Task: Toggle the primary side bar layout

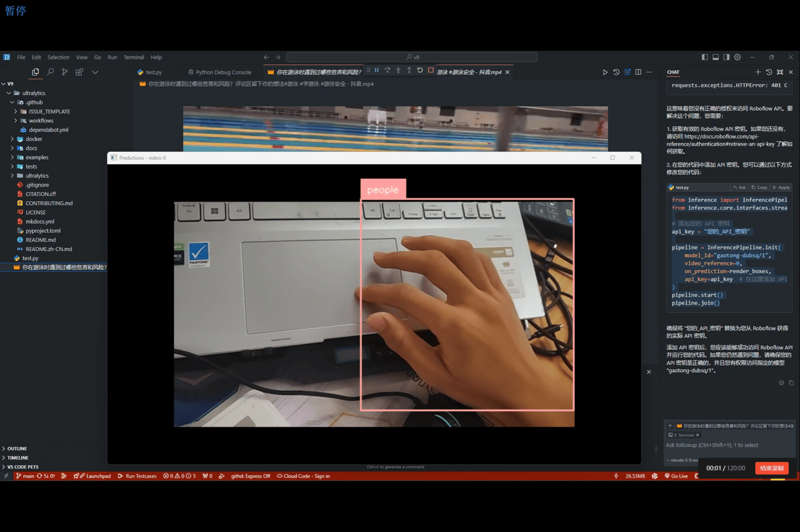Action: pyautogui.click(x=704, y=57)
